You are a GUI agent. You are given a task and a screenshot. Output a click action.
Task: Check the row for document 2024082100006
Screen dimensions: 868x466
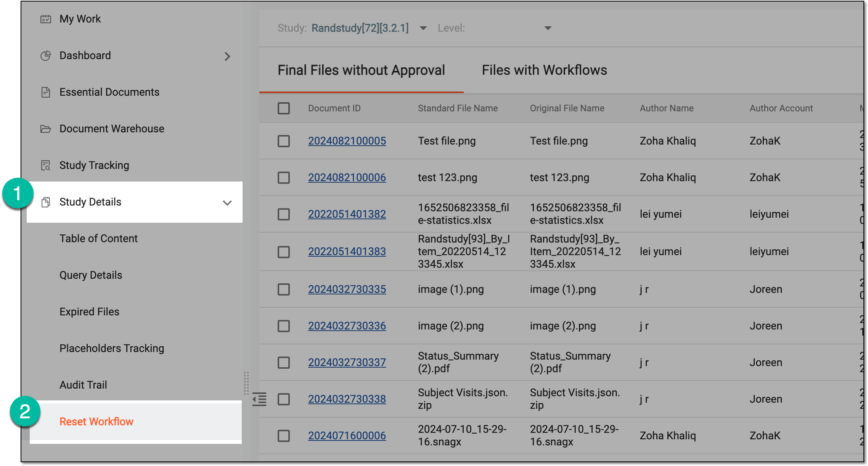click(x=284, y=178)
